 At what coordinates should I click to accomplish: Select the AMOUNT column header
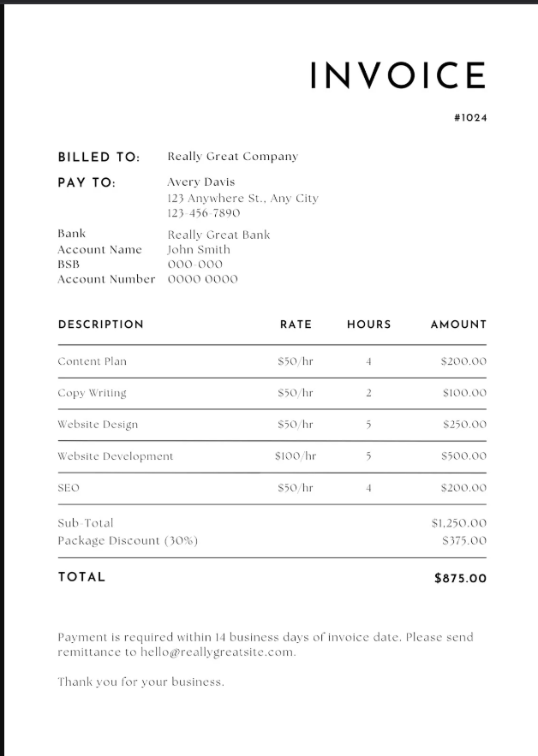point(458,324)
